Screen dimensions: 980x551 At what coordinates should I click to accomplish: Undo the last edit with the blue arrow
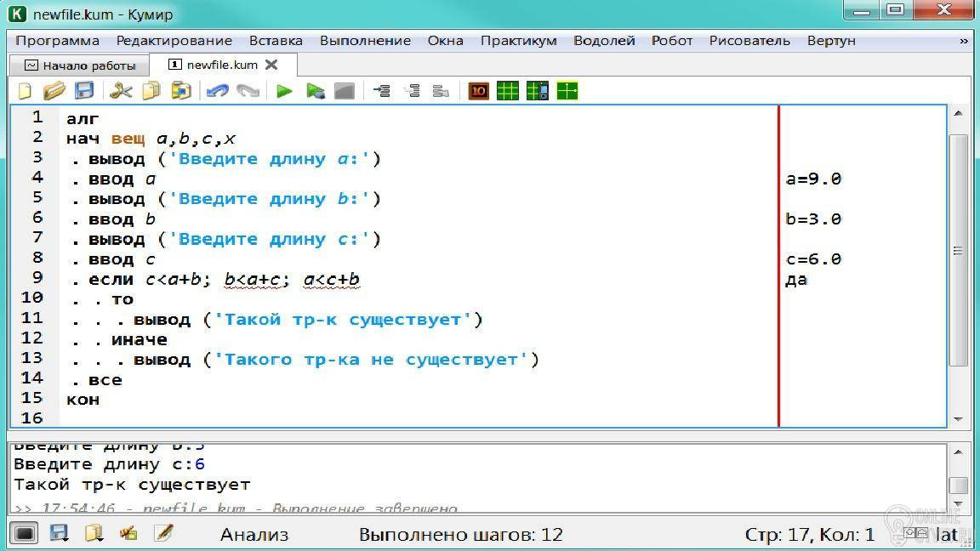point(218,91)
